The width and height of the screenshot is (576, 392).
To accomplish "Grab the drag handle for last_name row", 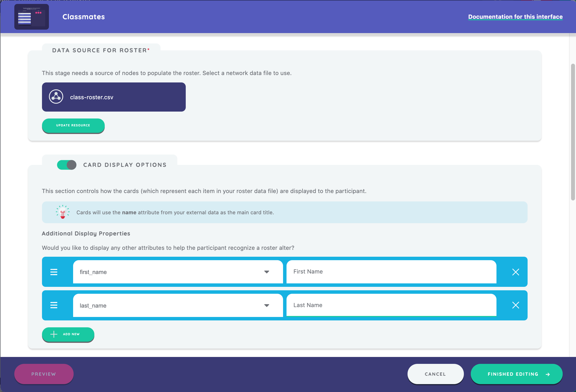I will point(54,305).
